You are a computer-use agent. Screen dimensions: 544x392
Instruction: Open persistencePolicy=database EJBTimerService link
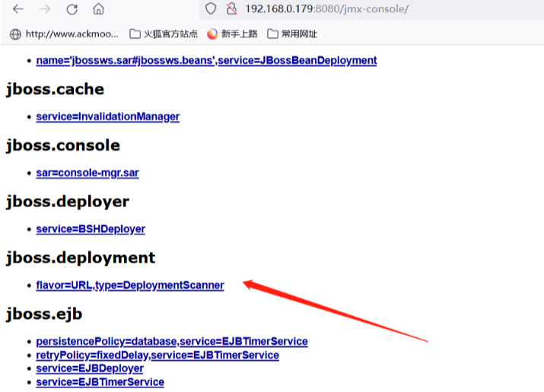click(171, 342)
